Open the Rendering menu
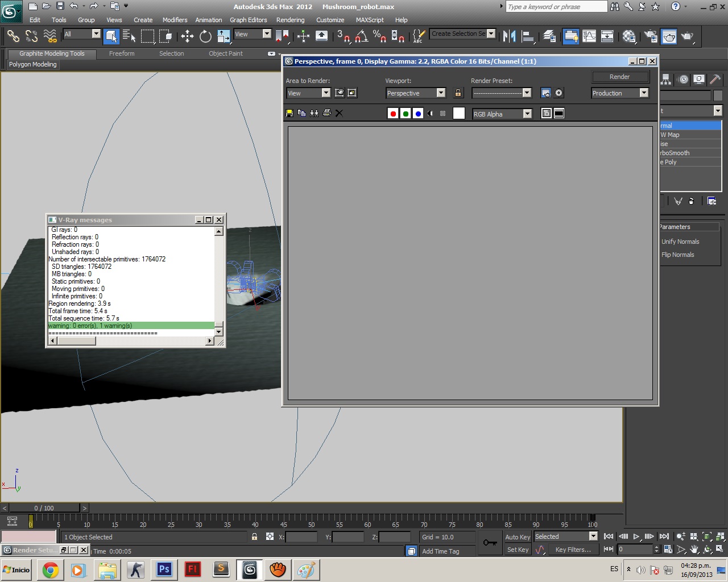Viewport: 728px width, 582px height. 291,20
